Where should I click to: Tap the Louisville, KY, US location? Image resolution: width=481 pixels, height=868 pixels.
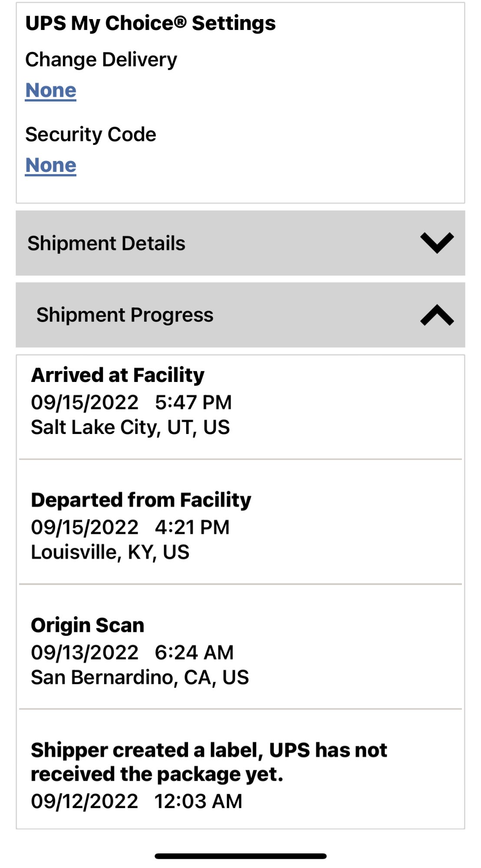(x=110, y=552)
